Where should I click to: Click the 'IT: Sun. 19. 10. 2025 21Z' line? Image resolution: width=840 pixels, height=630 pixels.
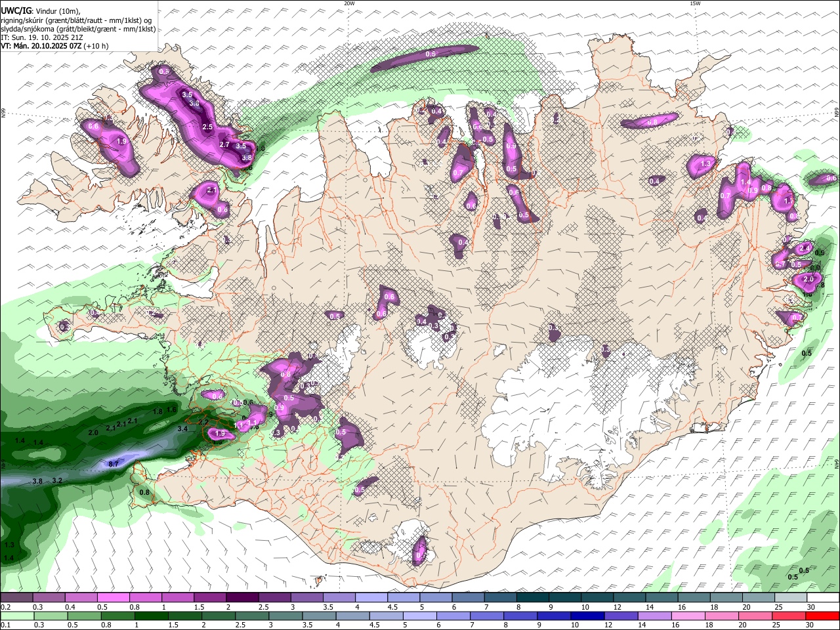click(41, 37)
